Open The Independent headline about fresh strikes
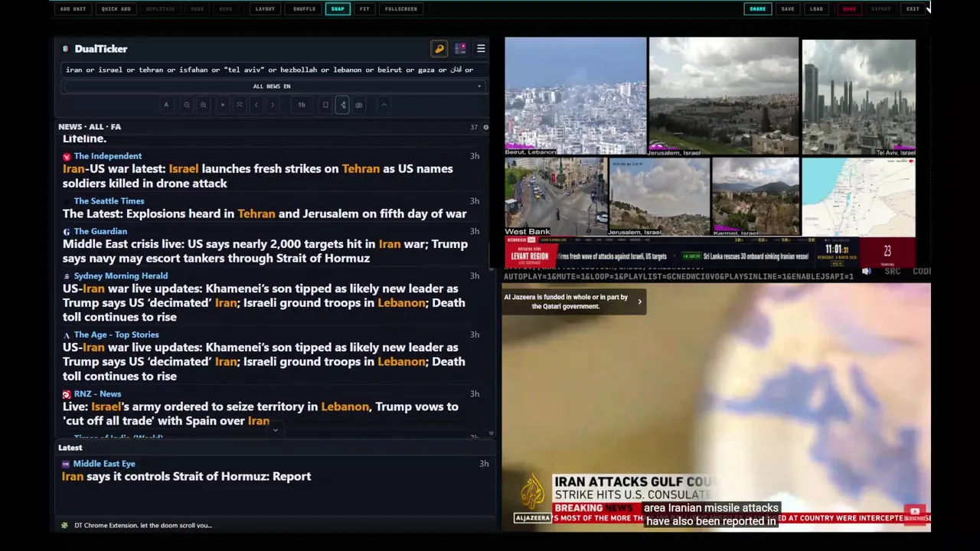Image resolution: width=980 pixels, height=551 pixels. click(x=258, y=176)
